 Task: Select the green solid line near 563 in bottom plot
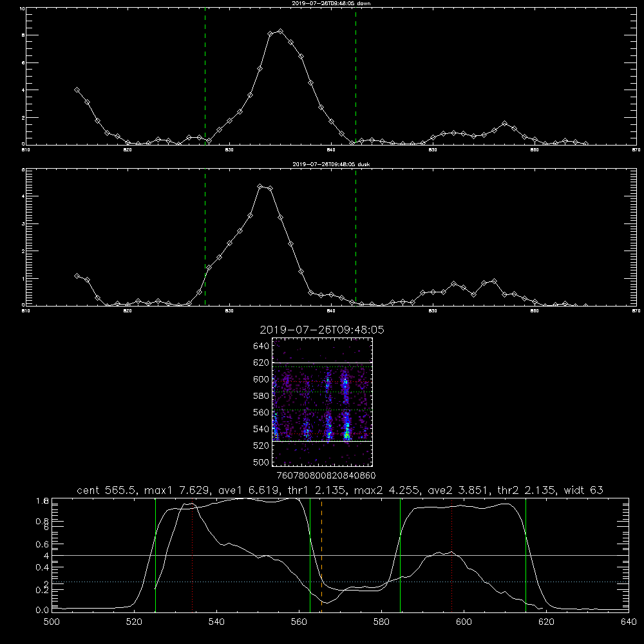[x=310, y=554]
